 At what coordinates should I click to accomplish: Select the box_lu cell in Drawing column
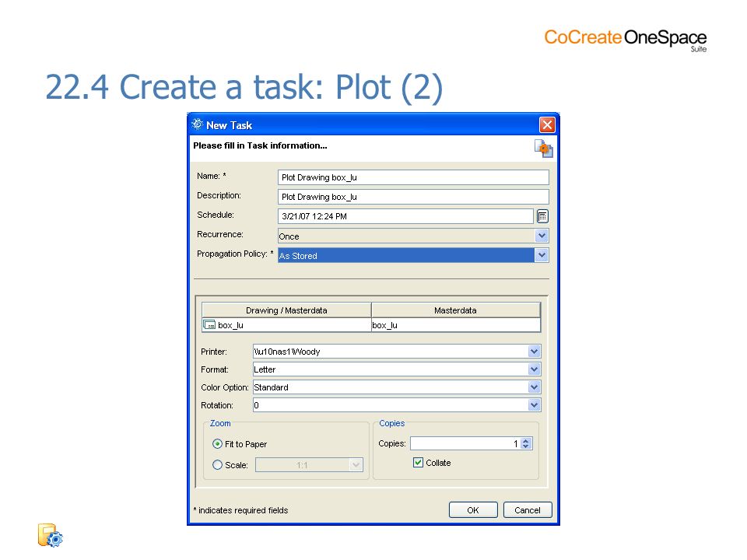(x=286, y=325)
